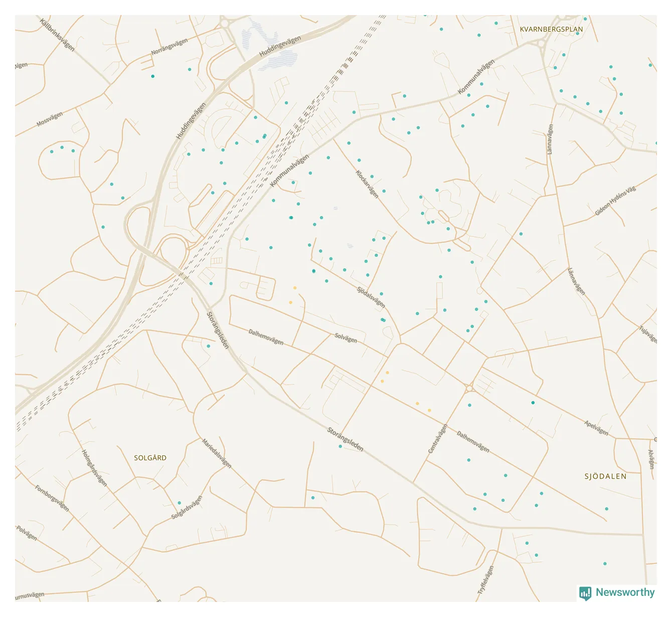Click the Holmgårdsvägen street label
Image resolution: width=672 pixels, height=617 pixels.
click(x=94, y=468)
